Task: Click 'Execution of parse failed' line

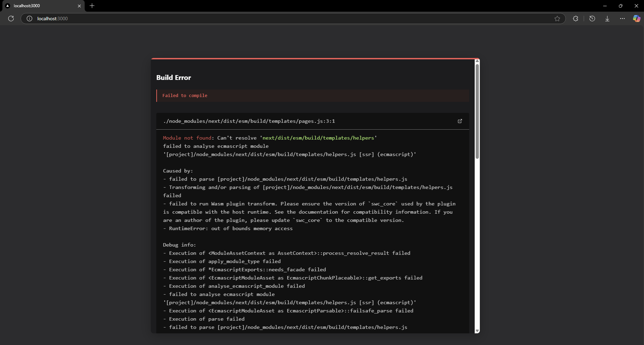Action: click(x=204, y=319)
